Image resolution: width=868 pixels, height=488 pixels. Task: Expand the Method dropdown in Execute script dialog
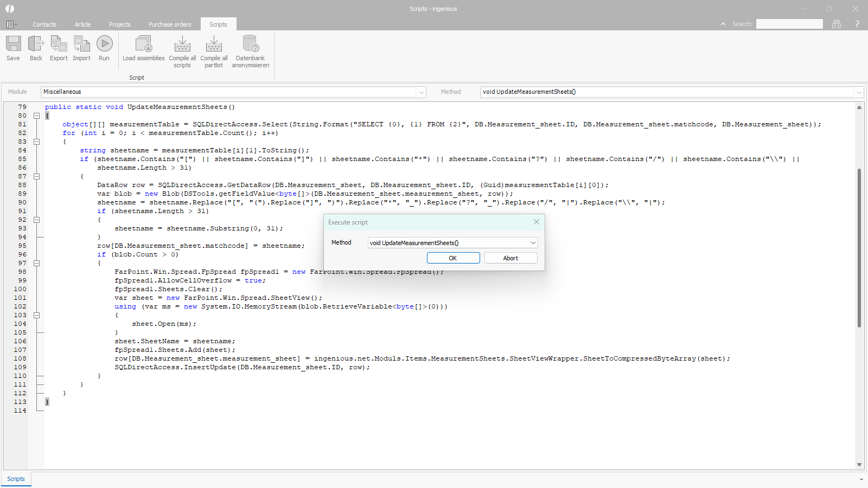click(x=533, y=243)
